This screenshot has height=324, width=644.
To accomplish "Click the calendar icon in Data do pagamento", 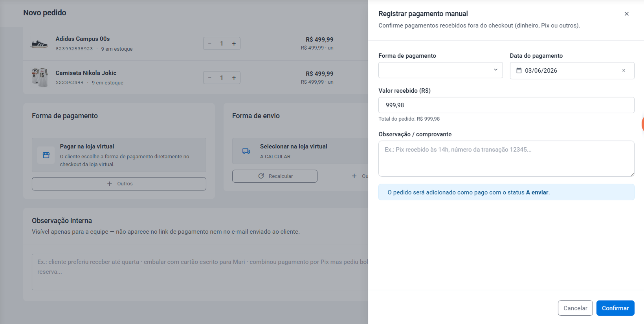I will tap(519, 71).
